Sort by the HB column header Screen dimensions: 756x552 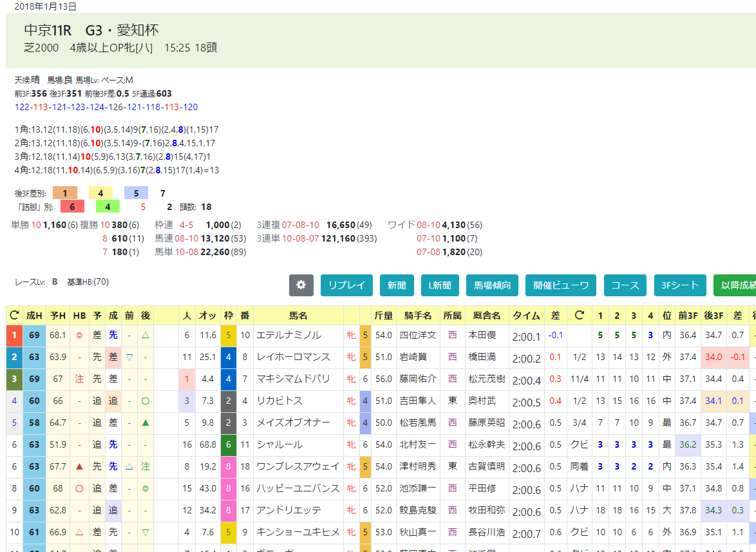coord(80,316)
